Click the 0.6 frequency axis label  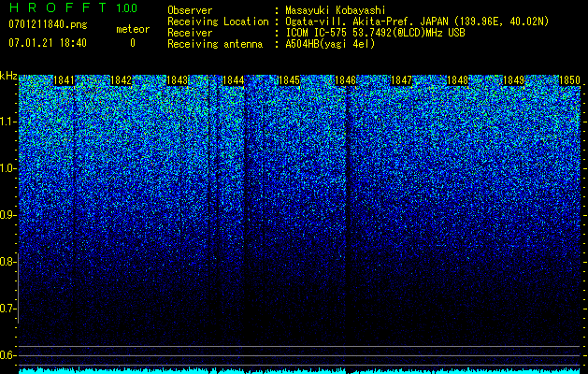[x=7, y=355]
